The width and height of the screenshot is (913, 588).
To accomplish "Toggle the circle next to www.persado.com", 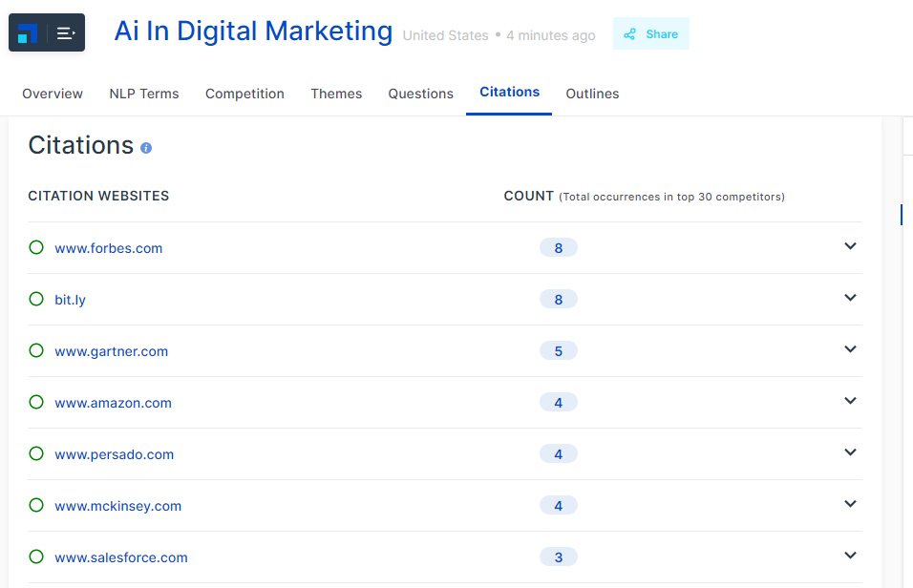I will coord(36,453).
